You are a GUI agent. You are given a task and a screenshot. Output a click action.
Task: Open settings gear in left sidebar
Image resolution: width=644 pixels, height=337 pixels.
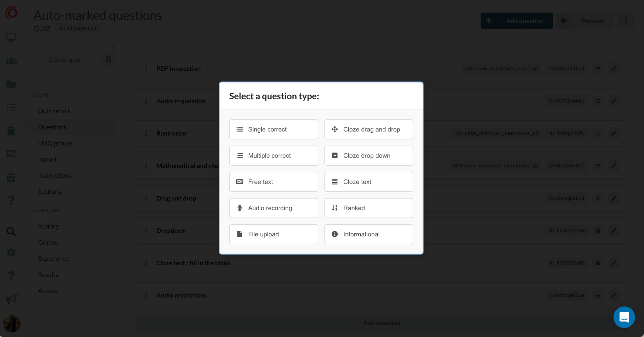coord(11,252)
